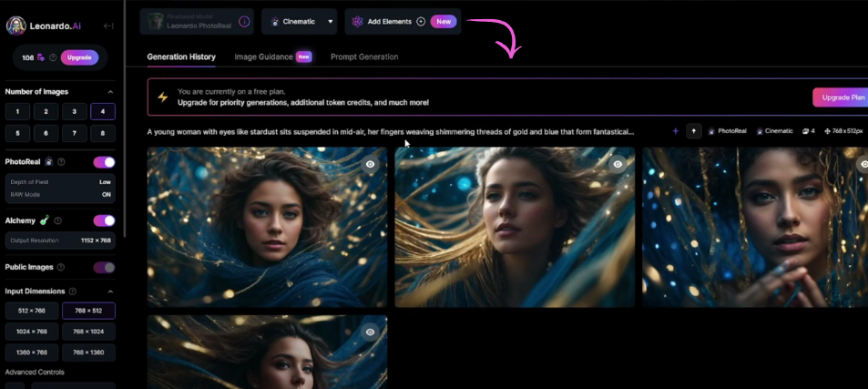Open the Cinematic style dropdown
Viewport: 868px width, 389px height.
pyautogui.click(x=300, y=22)
